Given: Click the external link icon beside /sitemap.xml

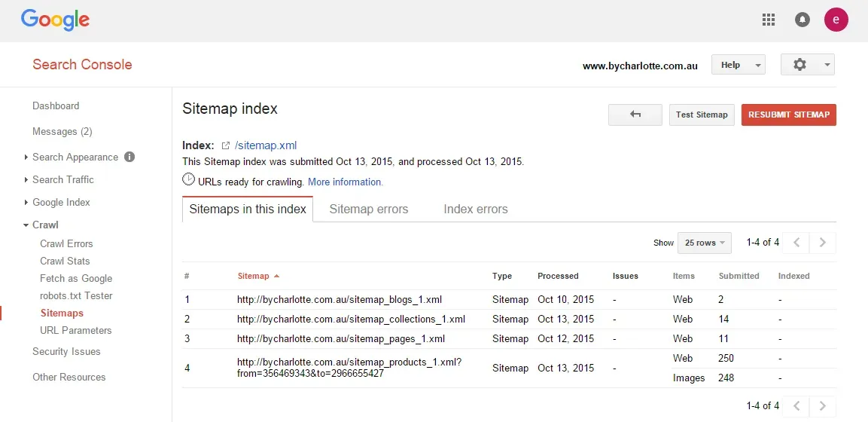Looking at the screenshot, I should pyautogui.click(x=225, y=145).
